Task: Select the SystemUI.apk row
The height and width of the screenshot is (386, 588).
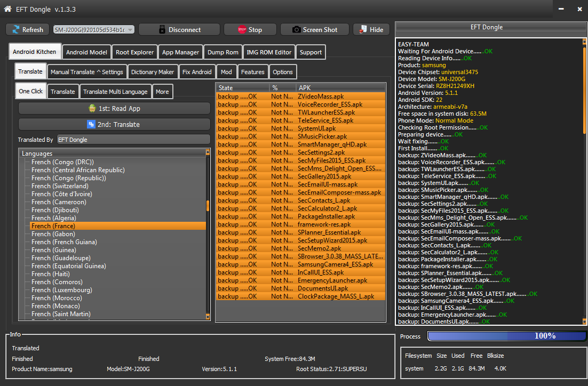Action: pyautogui.click(x=301, y=128)
